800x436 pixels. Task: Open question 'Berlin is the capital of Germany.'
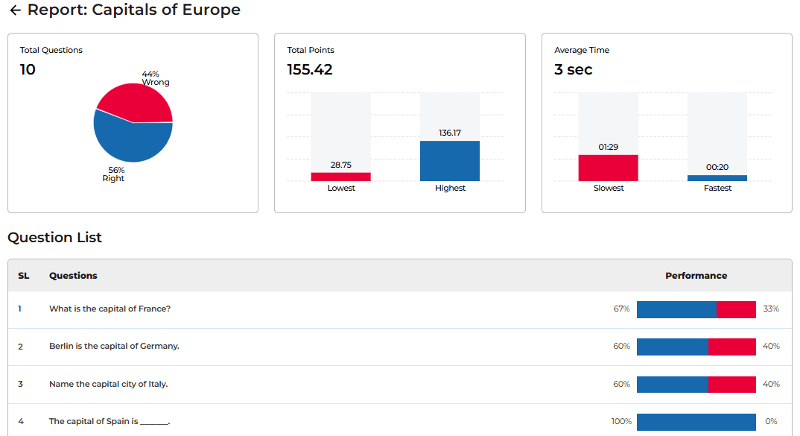114,347
